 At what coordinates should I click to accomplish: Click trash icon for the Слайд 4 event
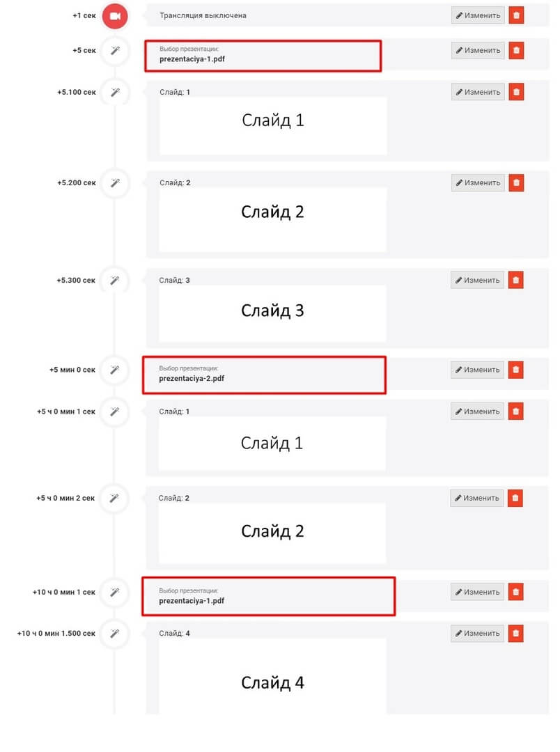515,634
